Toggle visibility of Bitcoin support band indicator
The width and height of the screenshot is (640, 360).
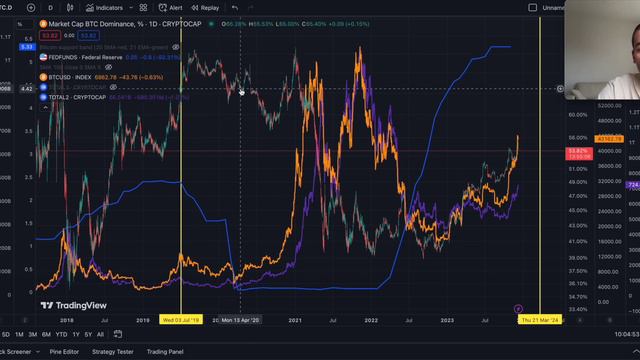[176, 47]
